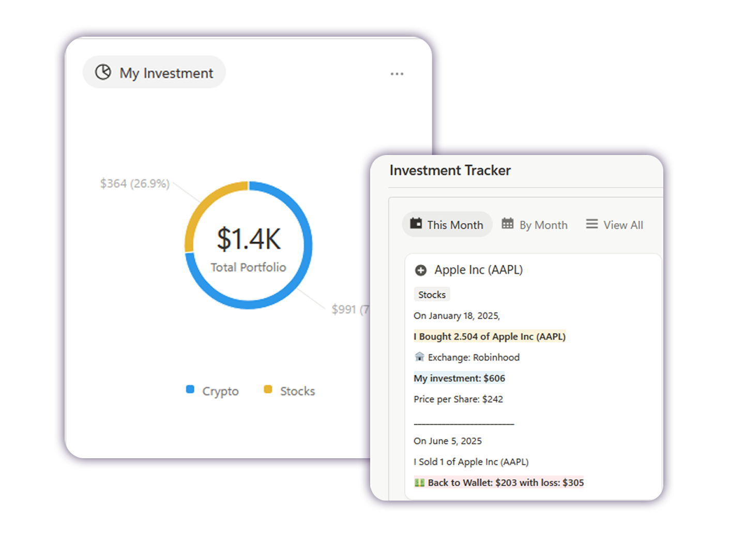The width and height of the screenshot is (745, 560).
Task: Open the View All tab
Action: 615,225
